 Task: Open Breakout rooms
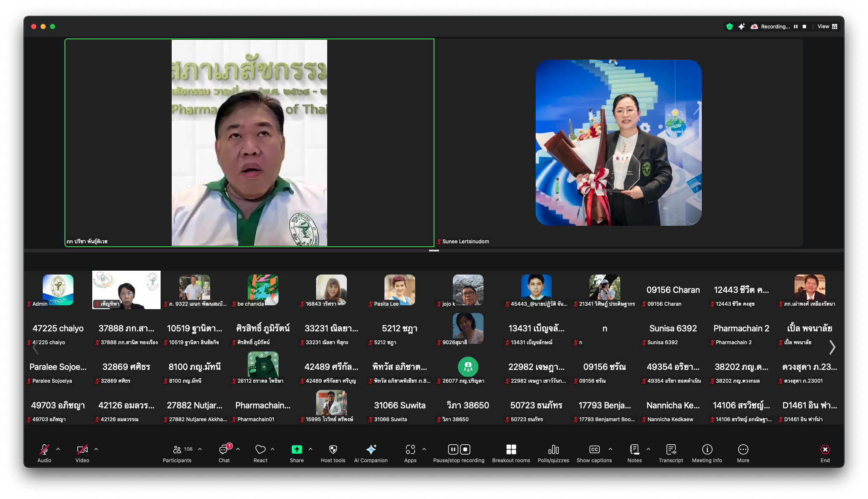coord(511,449)
